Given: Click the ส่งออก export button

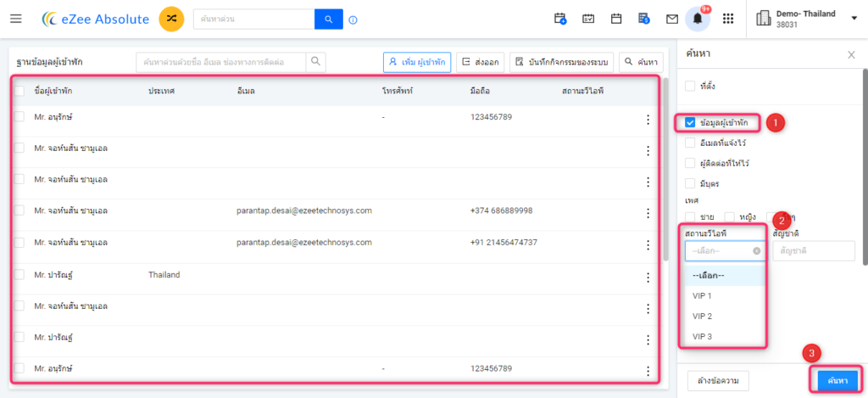Looking at the screenshot, I should pyautogui.click(x=480, y=62).
